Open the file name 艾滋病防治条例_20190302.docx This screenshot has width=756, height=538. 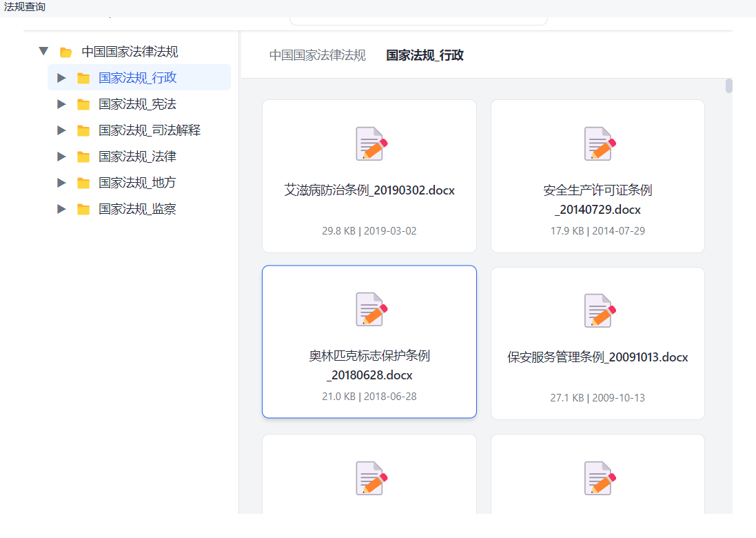point(369,190)
